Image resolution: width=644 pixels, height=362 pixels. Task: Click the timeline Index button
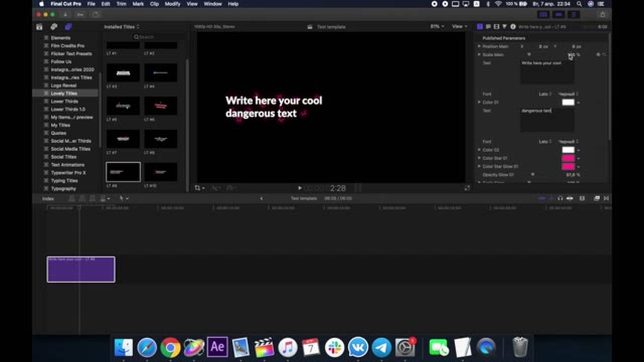pyautogui.click(x=48, y=199)
